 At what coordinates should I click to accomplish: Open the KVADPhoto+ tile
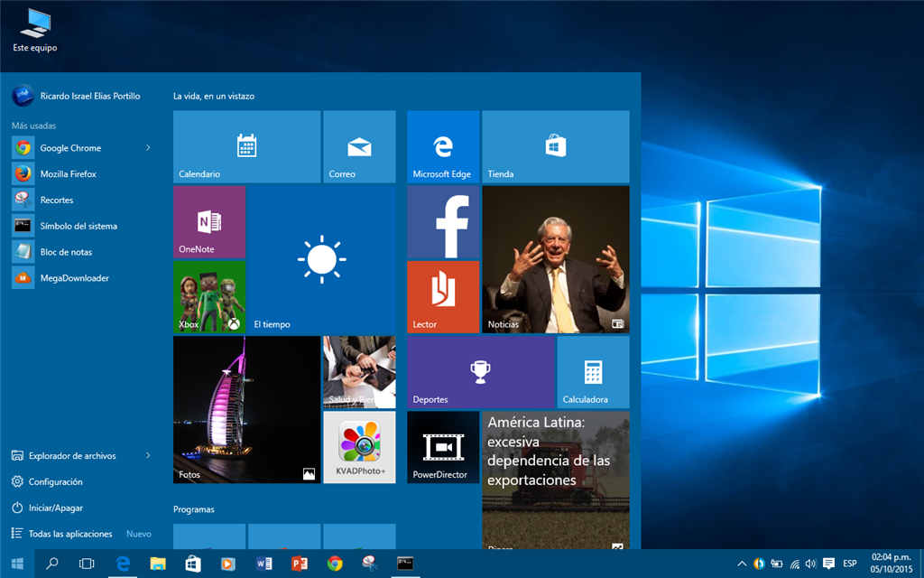pos(359,447)
